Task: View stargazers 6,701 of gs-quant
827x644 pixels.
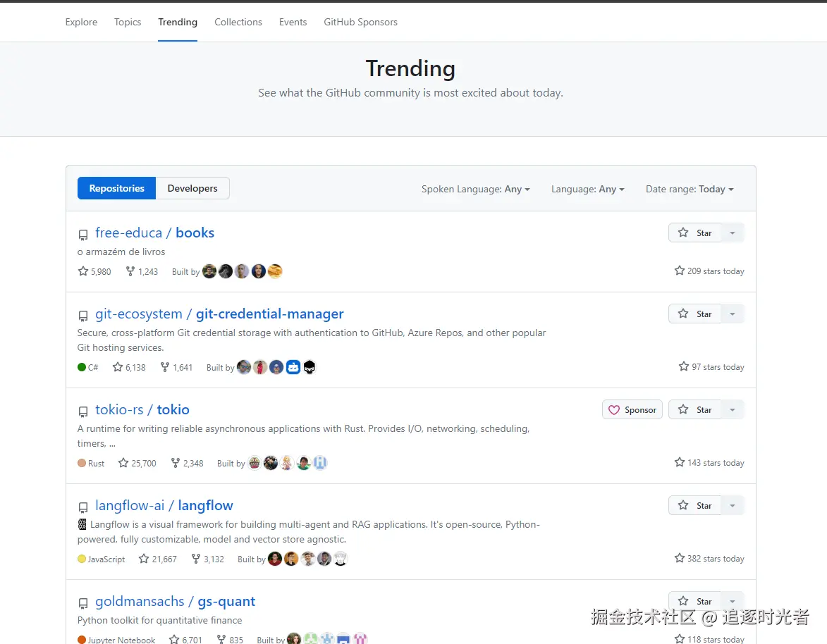Action: [x=185, y=639]
